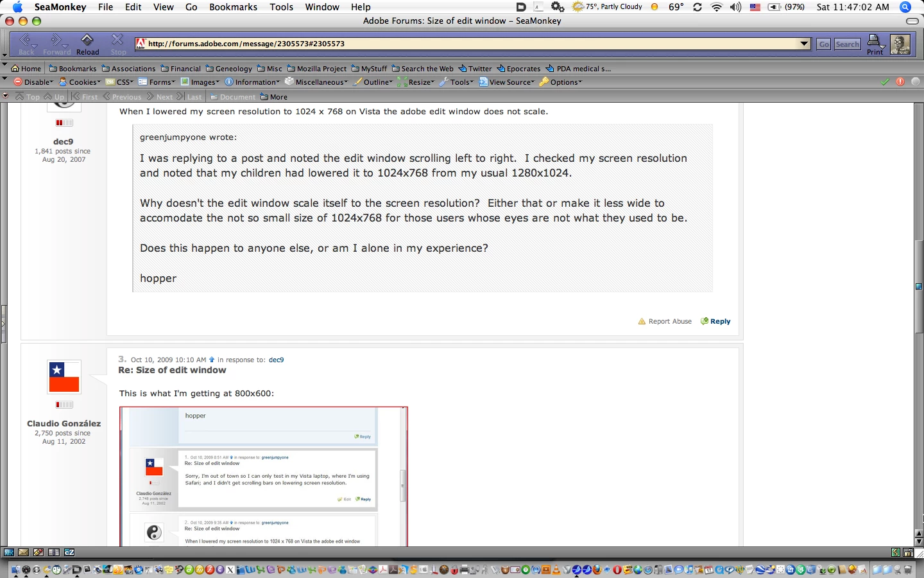Open the Images web developer menu
The width and height of the screenshot is (924, 578).
(x=200, y=82)
